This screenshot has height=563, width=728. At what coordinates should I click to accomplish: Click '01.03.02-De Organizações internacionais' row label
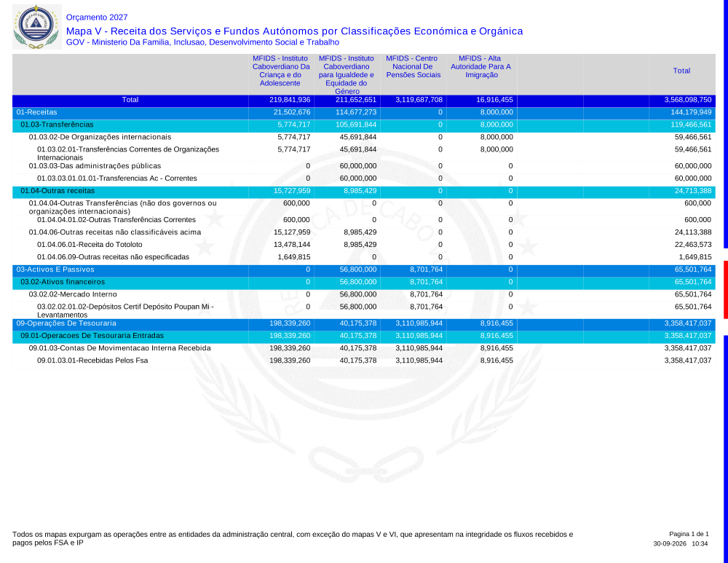pyautogui.click(x=100, y=137)
